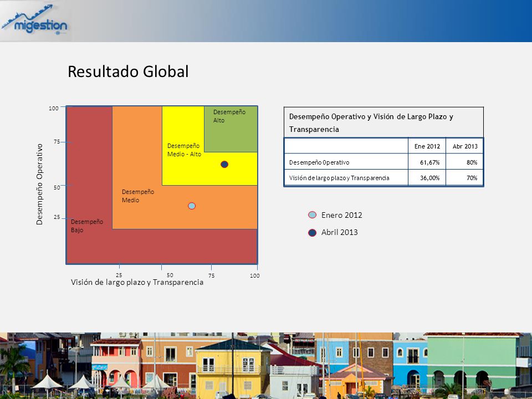Click the y-axis tick label 100
532x399 pixels.
click(x=54, y=108)
